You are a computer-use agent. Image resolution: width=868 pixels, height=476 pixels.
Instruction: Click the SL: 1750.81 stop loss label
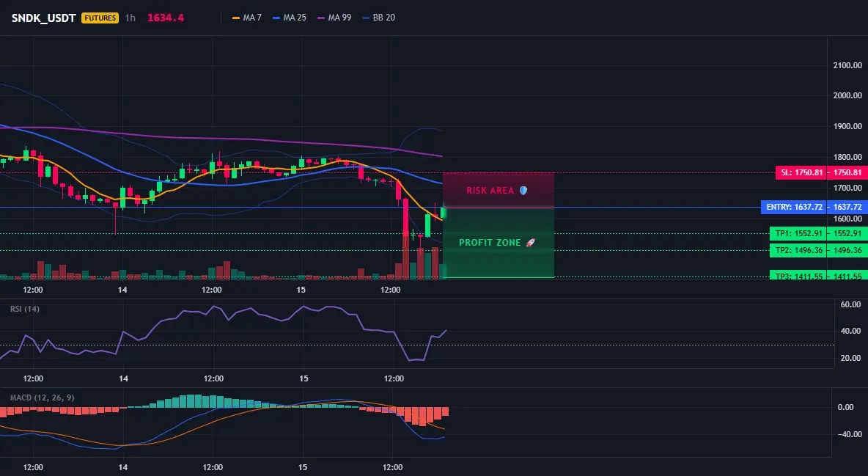(801, 172)
